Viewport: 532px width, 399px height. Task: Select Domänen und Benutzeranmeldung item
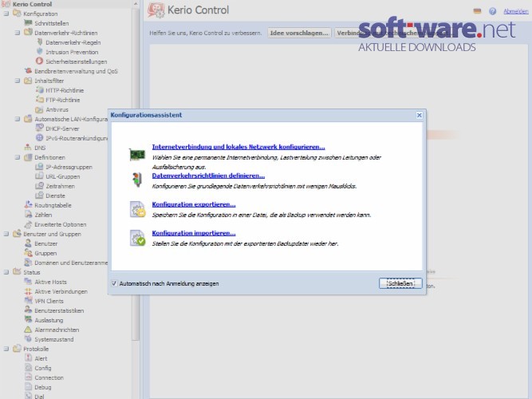pyautogui.click(x=71, y=263)
